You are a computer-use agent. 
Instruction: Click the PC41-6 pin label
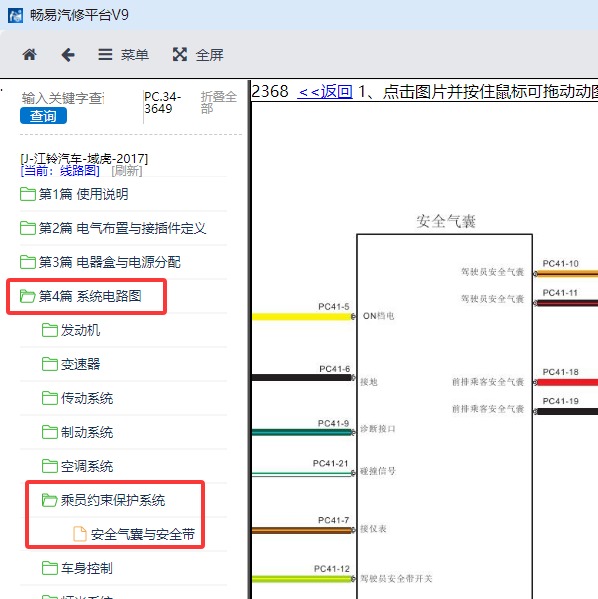tap(334, 369)
